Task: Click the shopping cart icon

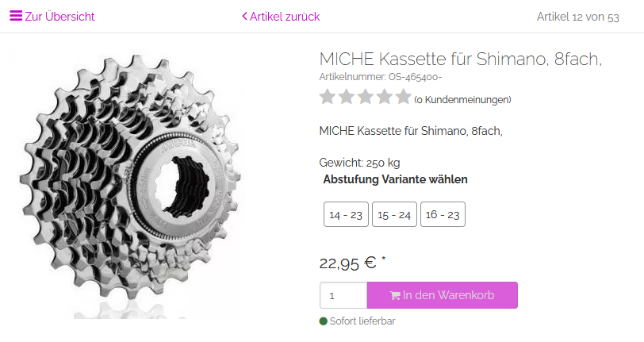Action: click(x=395, y=296)
